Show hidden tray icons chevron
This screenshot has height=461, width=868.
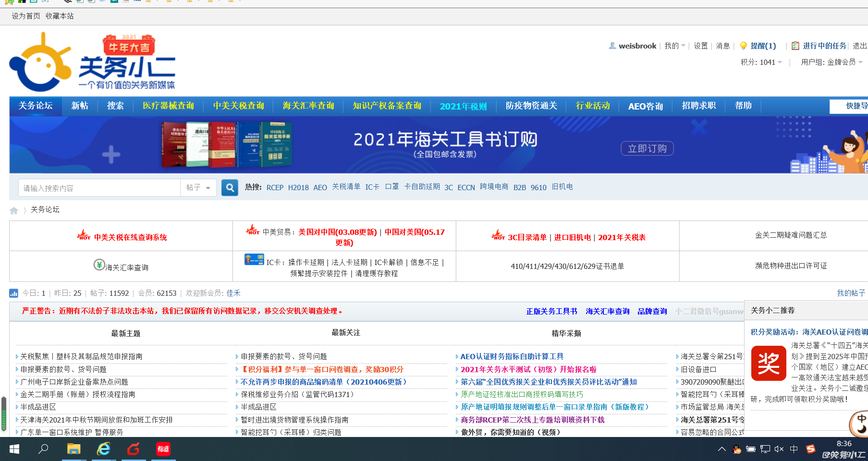click(722, 449)
